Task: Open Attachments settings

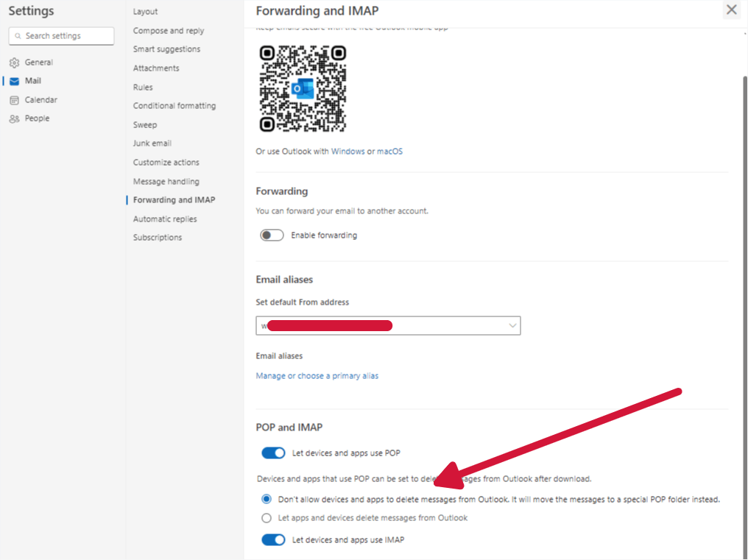Action: point(156,68)
